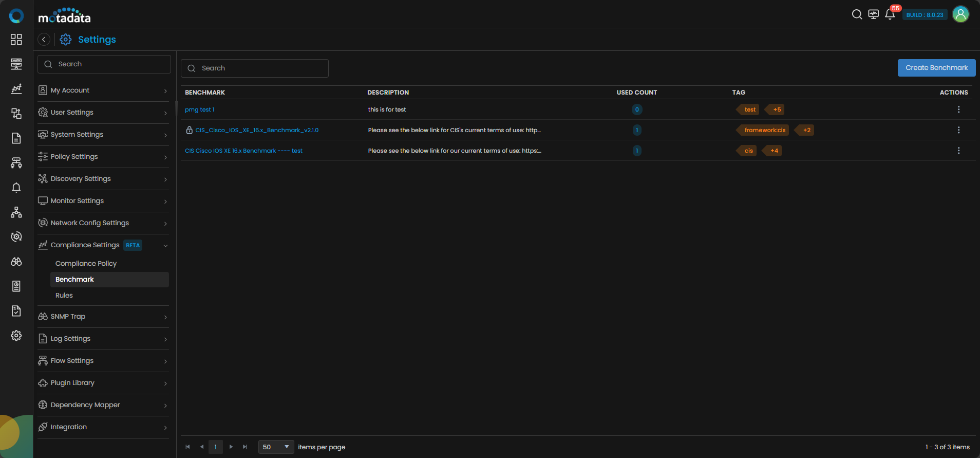Screen dimensions: 980x458
Task: Go to last page of benchmark list
Action: 245,447
